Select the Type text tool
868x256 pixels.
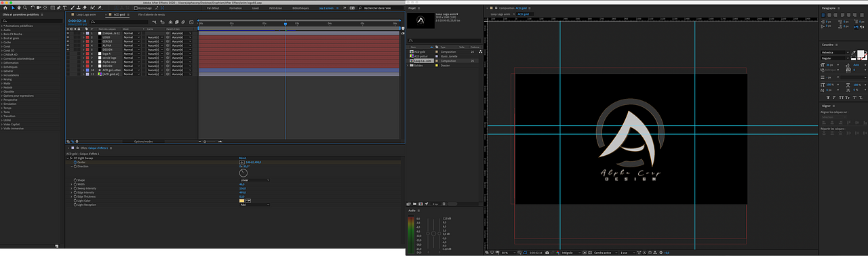pos(65,8)
